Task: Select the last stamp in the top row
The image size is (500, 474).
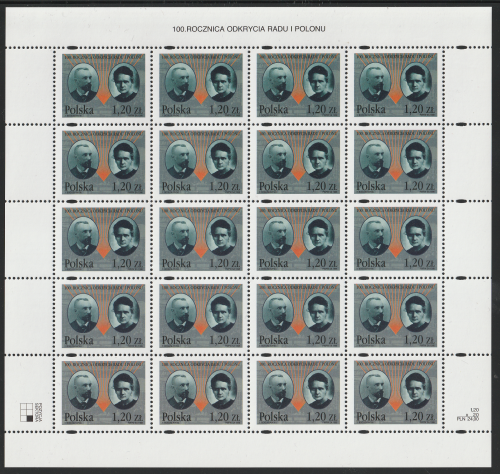Action: (x=396, y=85)
